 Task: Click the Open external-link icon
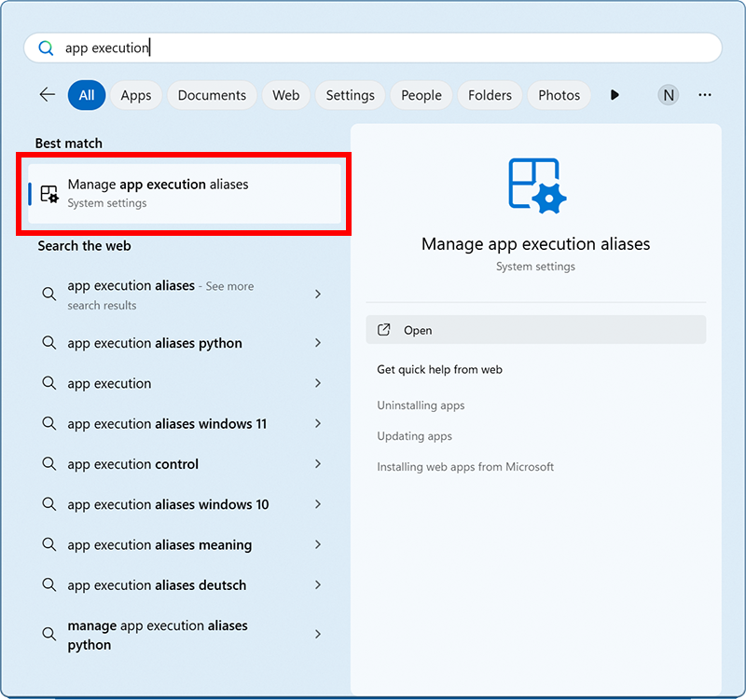(383, 330)
